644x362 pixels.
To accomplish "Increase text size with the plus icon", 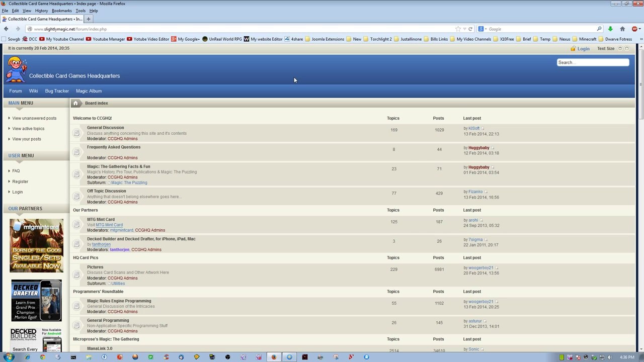I will [x=627, y=49].
